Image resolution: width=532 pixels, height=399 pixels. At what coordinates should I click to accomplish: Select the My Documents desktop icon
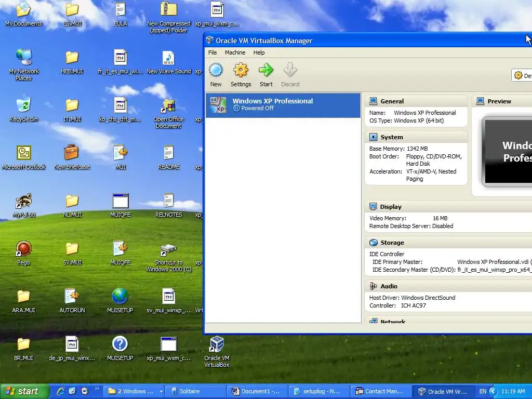[23, 14]
